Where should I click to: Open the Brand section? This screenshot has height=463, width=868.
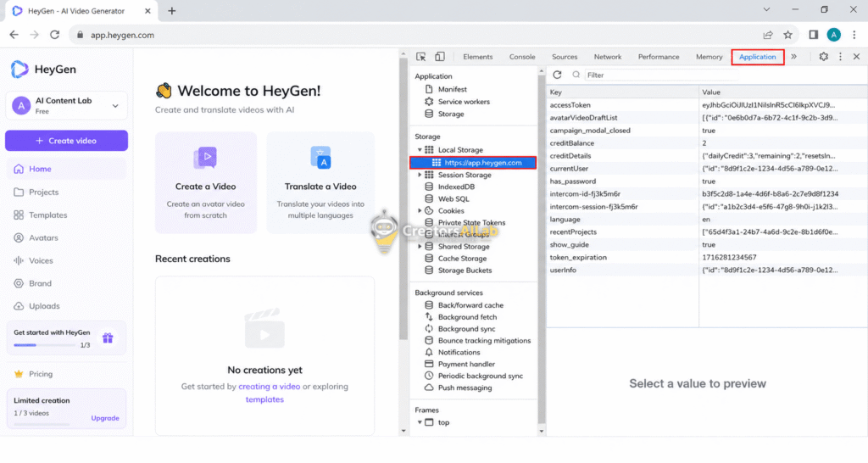coord(33,283)
